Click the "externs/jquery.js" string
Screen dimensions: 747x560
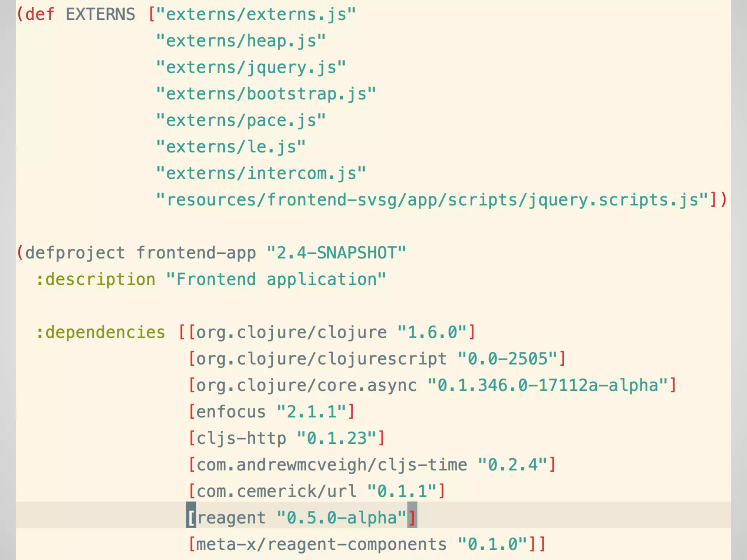tap(251, 67)
